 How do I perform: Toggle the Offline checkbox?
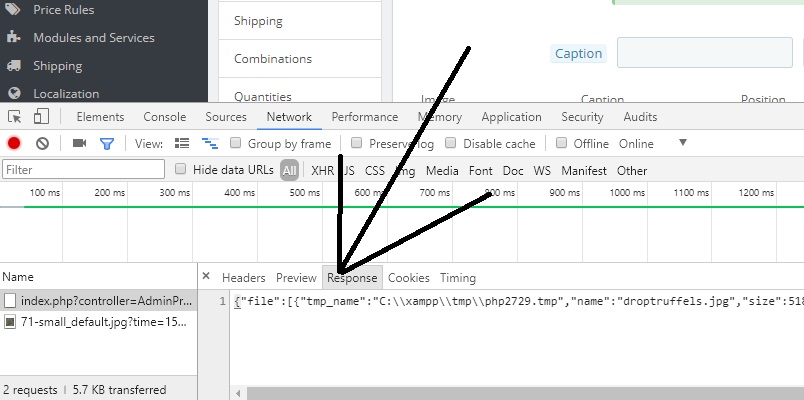point(561,143)
